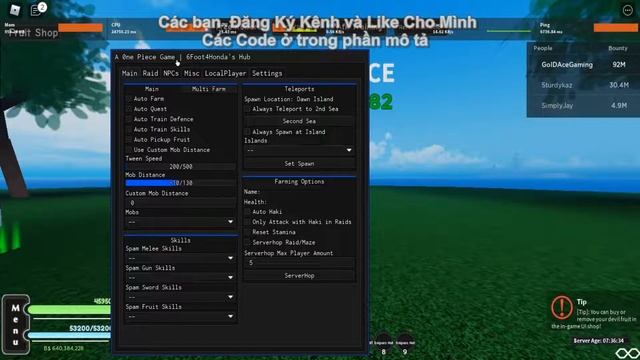Click the Tip warning icon

pos(562,307)
